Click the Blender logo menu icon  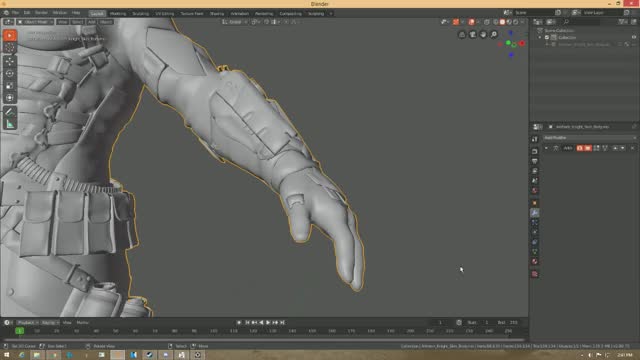click(6, 13)
